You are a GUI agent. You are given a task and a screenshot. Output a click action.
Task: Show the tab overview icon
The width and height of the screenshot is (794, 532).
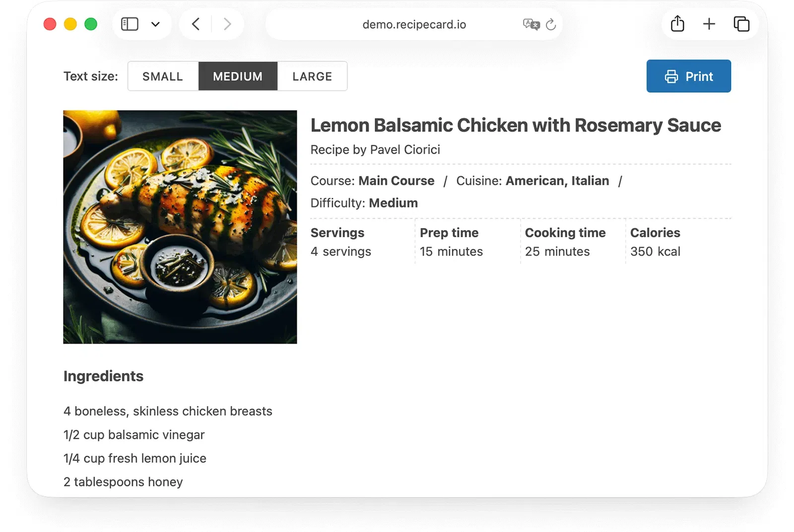coord(741,24)
